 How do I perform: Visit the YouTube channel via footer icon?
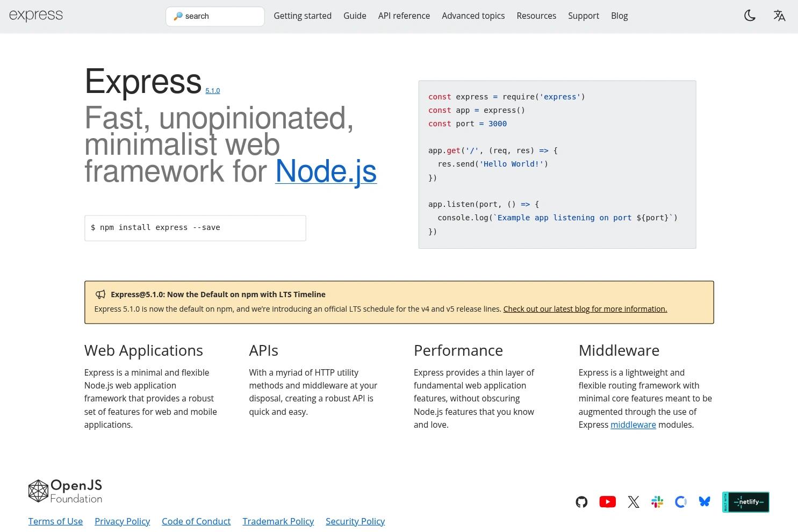pos(607,502)
